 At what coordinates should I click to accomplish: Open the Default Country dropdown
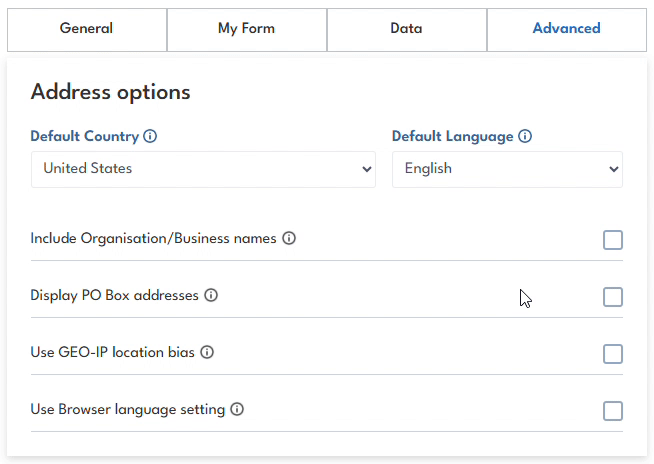(x=203, y=169)
